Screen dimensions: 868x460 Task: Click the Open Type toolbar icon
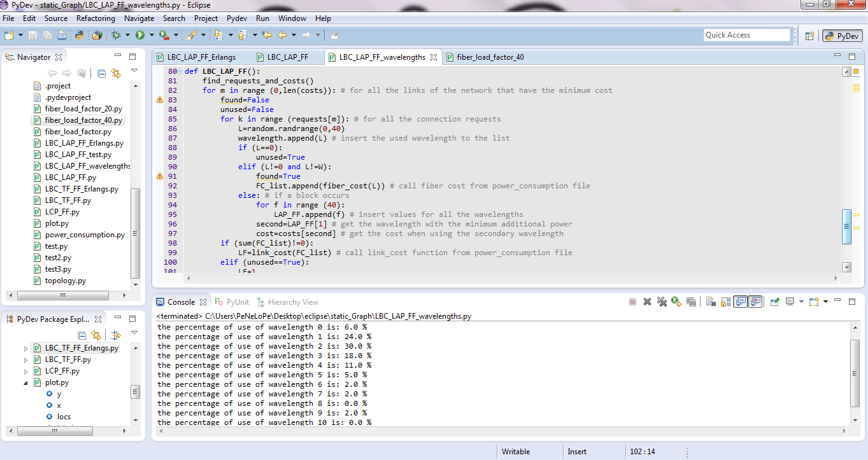click(x=97, y=35)
